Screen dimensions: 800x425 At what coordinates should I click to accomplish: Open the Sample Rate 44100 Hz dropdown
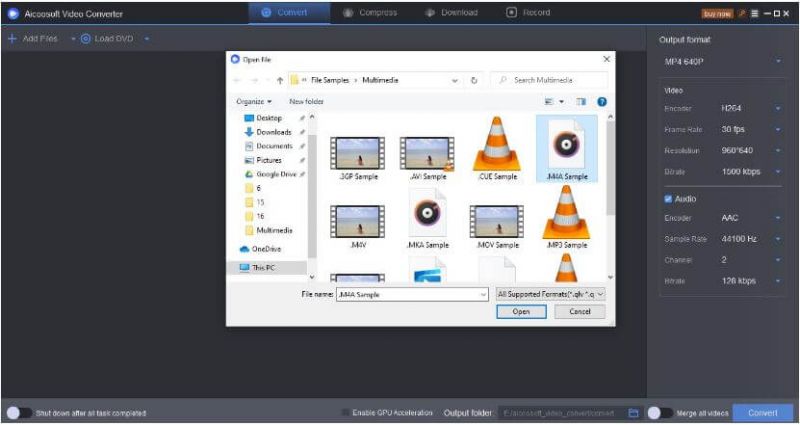click(x=751, y=239)
